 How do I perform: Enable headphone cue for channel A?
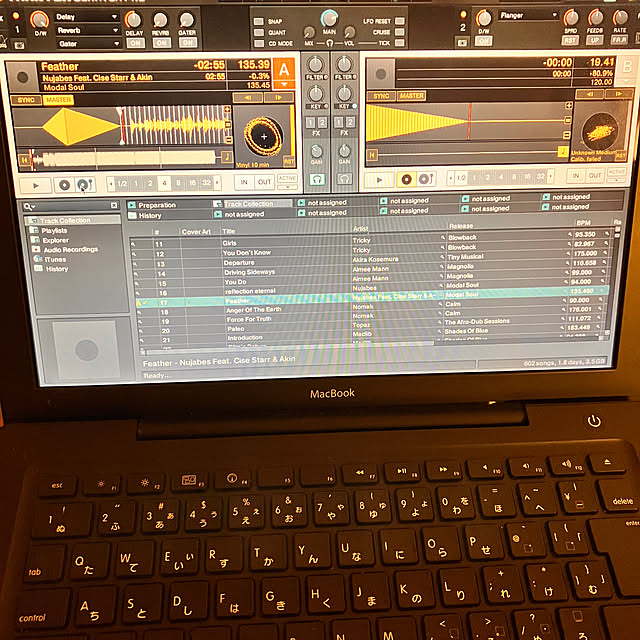(317, 179)
